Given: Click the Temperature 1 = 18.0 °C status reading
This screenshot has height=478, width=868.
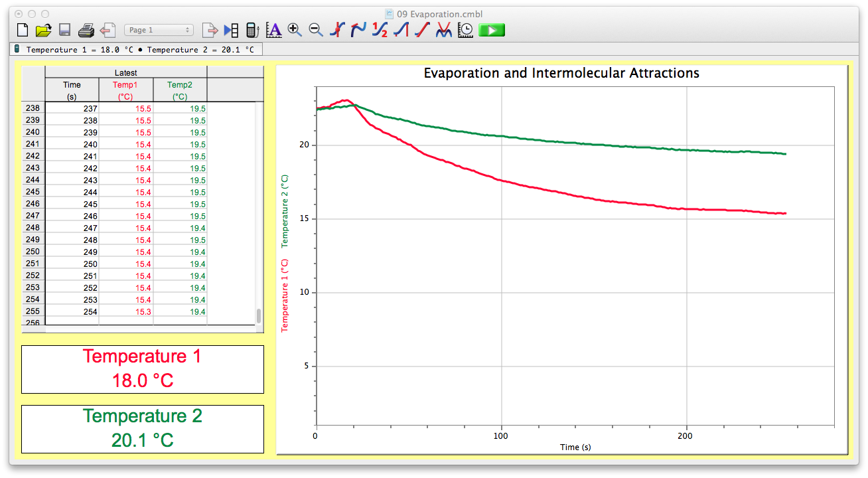Looking at the screenshot, I should pyautogui.click(x=82, y=50).
